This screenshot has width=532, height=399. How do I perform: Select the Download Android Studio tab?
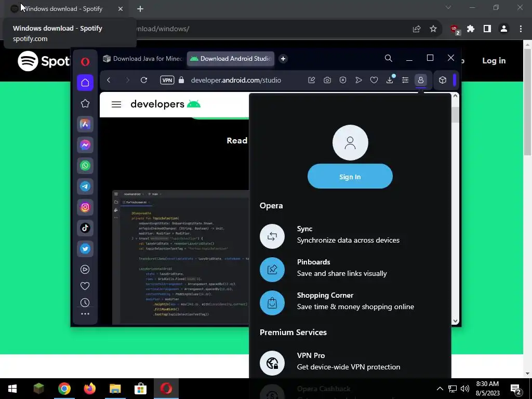[231, 59]
